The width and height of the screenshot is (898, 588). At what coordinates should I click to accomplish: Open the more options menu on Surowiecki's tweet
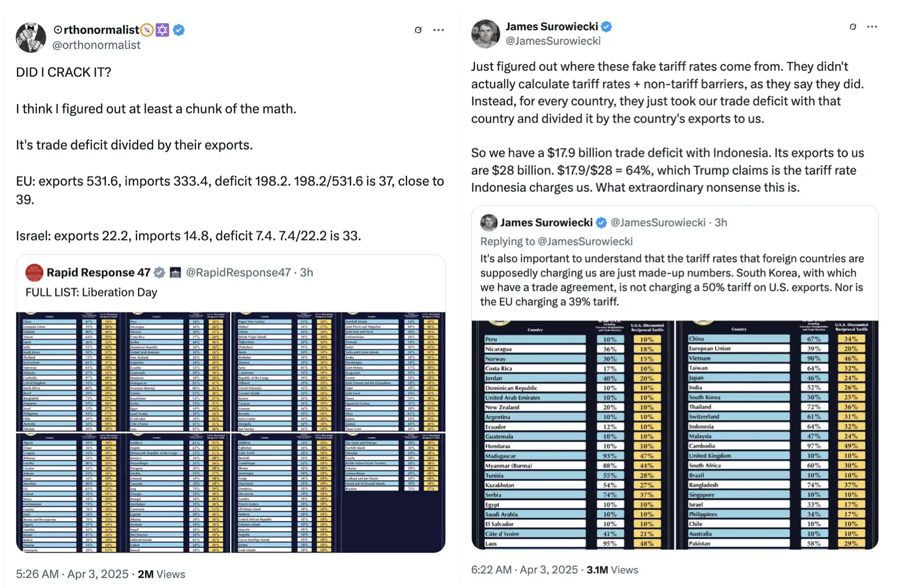coord(872,27)
